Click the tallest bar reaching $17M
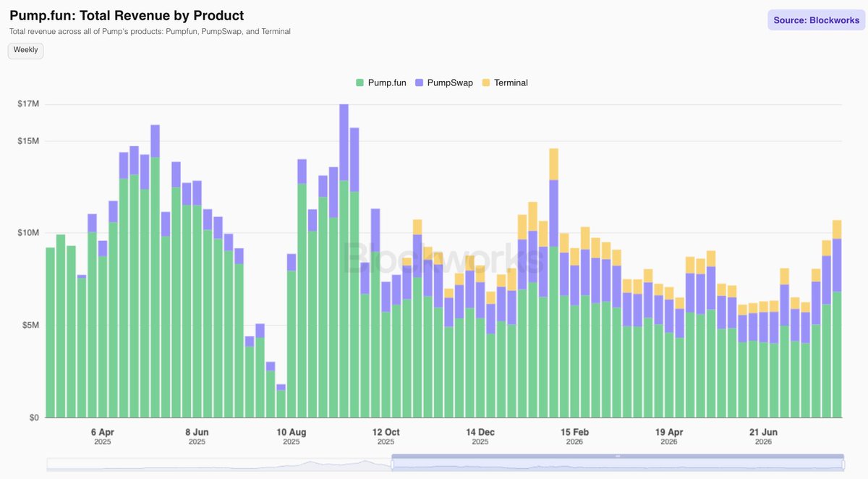This screenshot has height=479, width=868. tap(344, 261)
